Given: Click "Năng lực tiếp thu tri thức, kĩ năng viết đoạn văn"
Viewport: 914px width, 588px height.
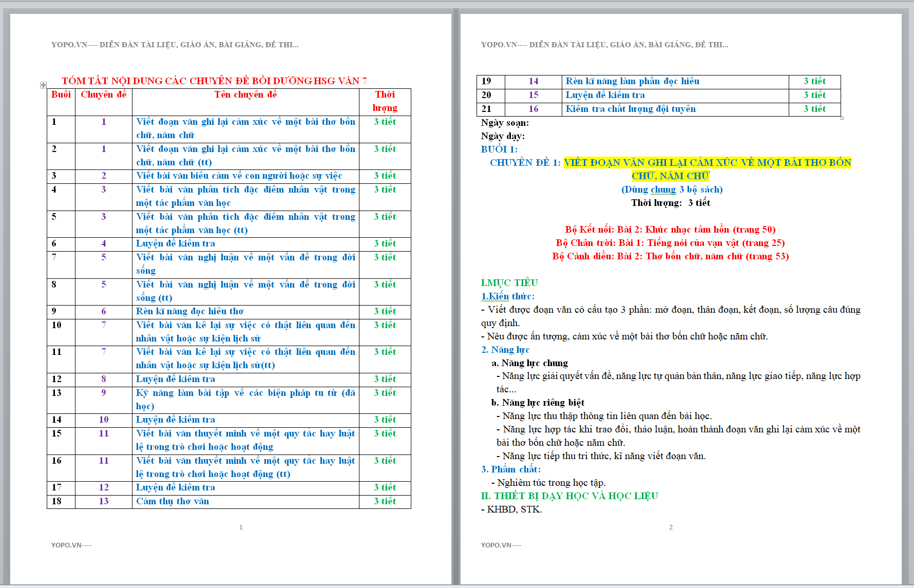Looking at the screenshot, I should pos(601,456).
